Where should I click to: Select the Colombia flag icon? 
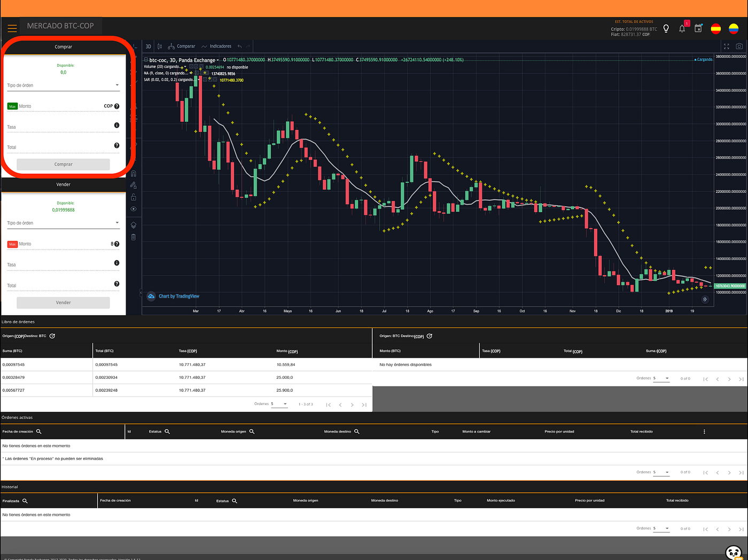pos(734,29)
